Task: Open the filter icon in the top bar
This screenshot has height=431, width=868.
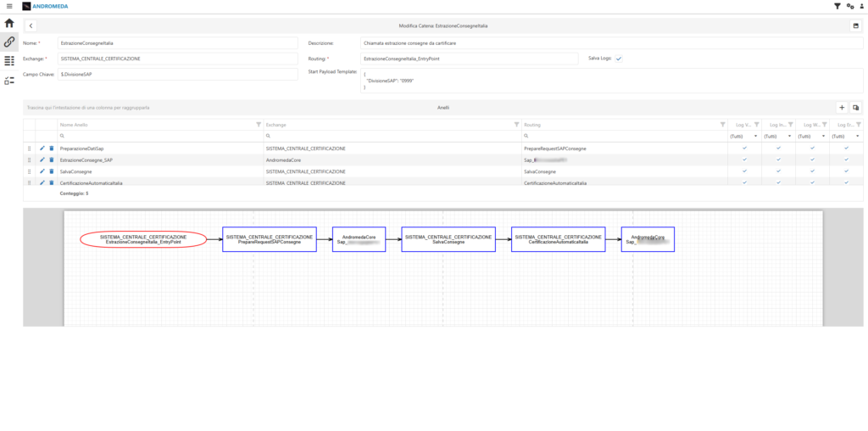Action: (x=837, y=6)
